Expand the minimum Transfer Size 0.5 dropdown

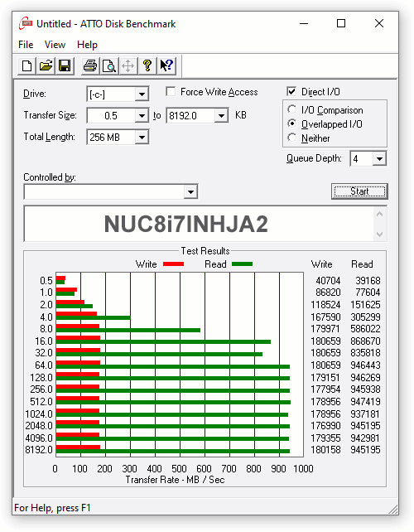(142, 116)
